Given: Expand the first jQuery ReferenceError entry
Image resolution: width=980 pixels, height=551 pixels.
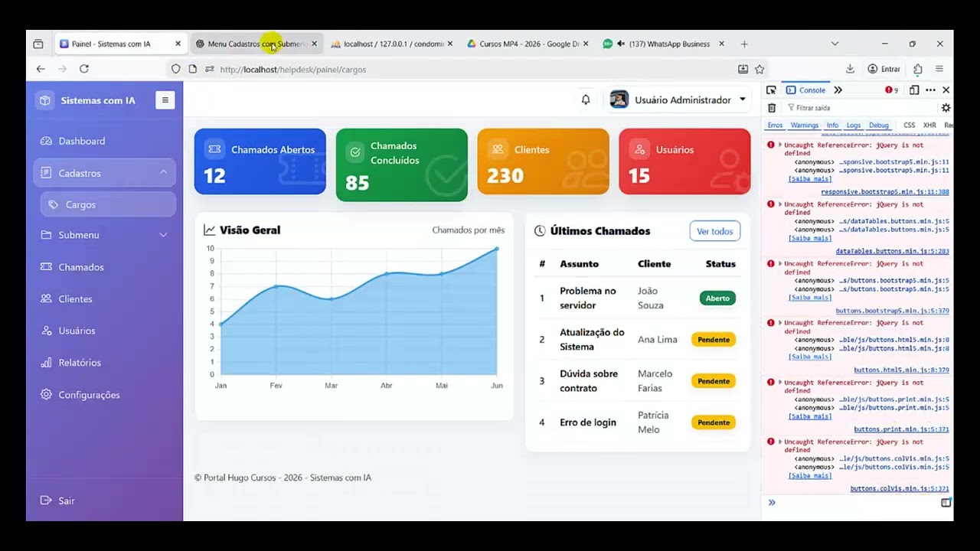Looking at the screenshot, I should pyautogui.click(x=780, y=145).
